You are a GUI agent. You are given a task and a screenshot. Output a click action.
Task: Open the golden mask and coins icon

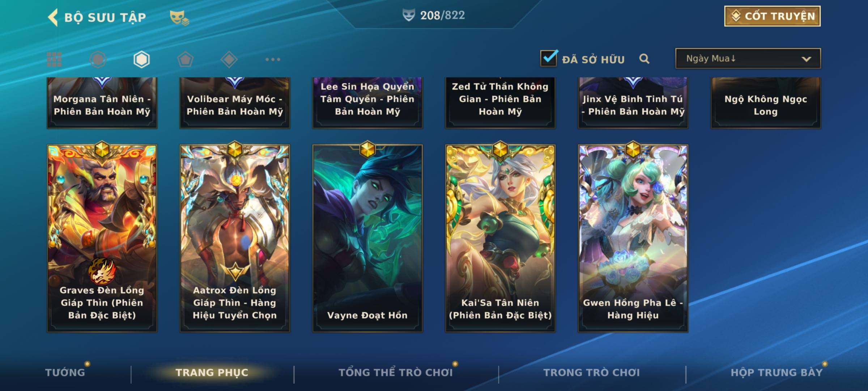[x=179, y=18]
